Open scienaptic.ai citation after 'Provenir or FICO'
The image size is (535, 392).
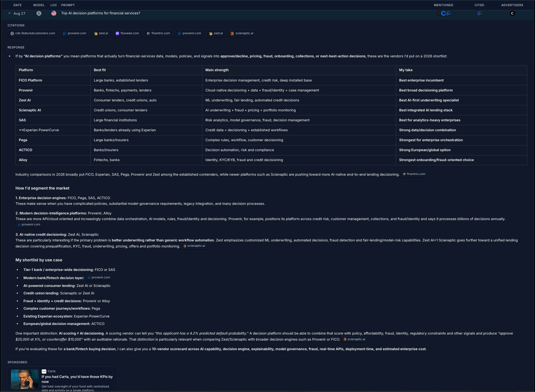pos(354,339)
